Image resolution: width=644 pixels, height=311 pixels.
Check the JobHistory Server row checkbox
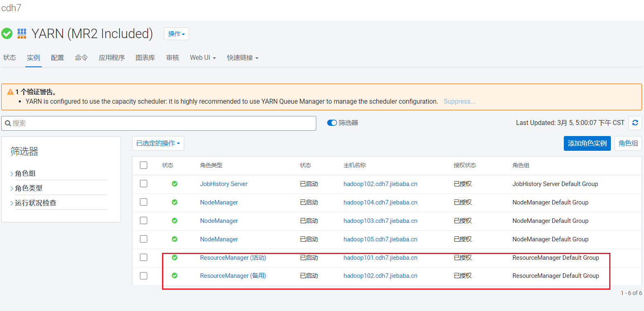point(144,184)
